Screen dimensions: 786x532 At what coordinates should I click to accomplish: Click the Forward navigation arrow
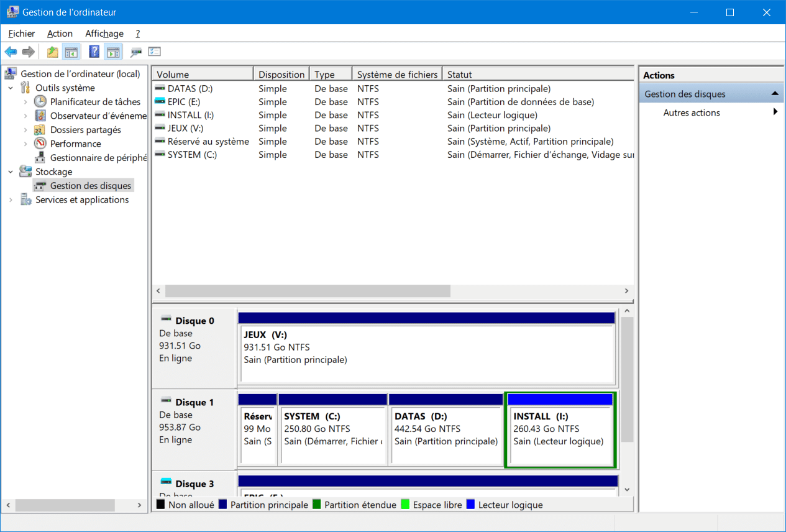(x=28, y=52)
